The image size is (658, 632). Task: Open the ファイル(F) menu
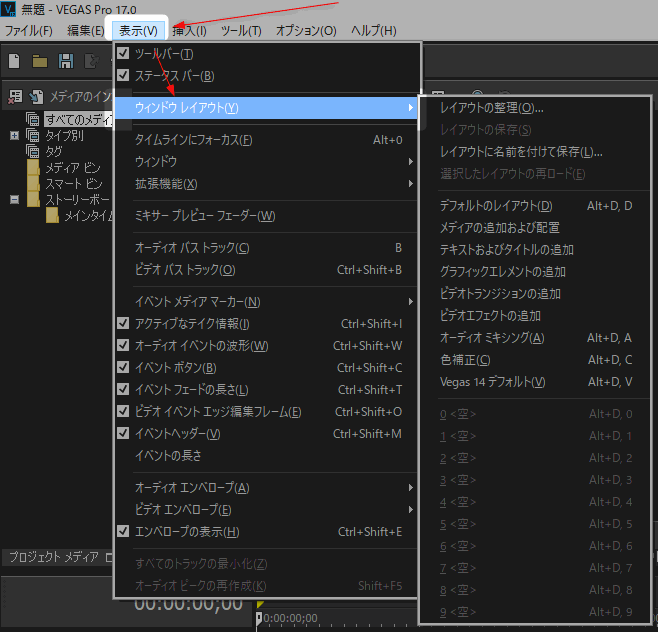(29, 31)
